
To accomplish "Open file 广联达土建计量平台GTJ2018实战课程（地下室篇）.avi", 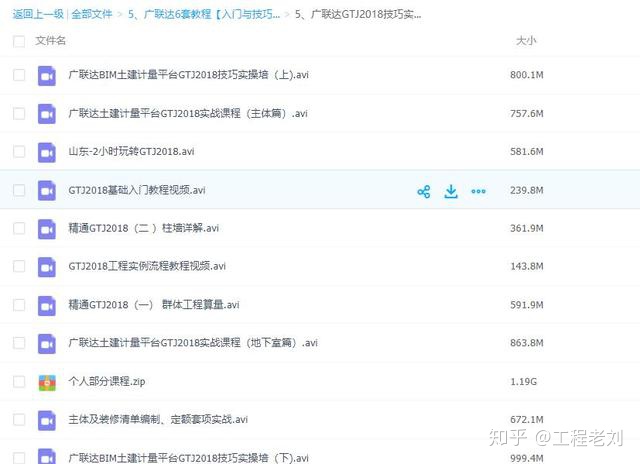I will click(193, 343).
